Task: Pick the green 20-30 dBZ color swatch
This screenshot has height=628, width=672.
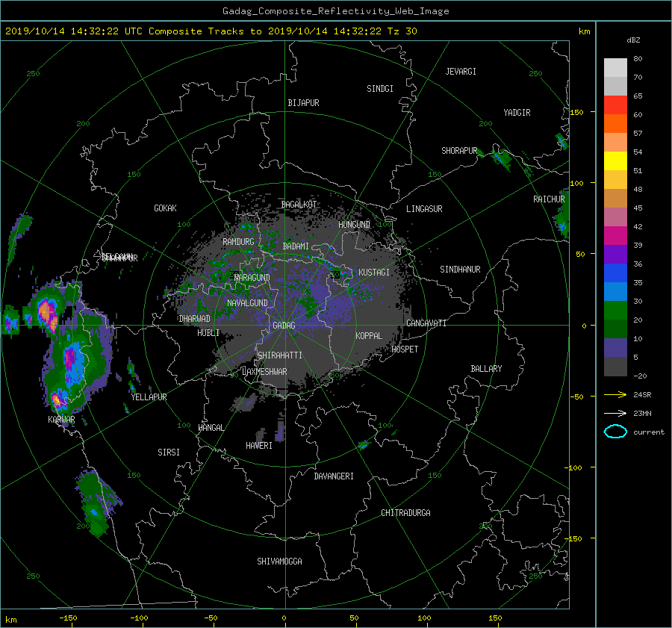Action: (615, 310)
